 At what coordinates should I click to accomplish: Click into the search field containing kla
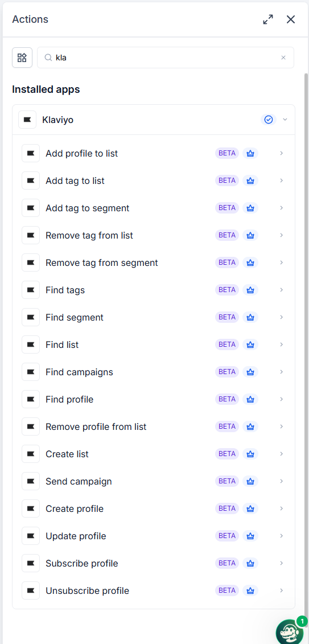[166, 58]
